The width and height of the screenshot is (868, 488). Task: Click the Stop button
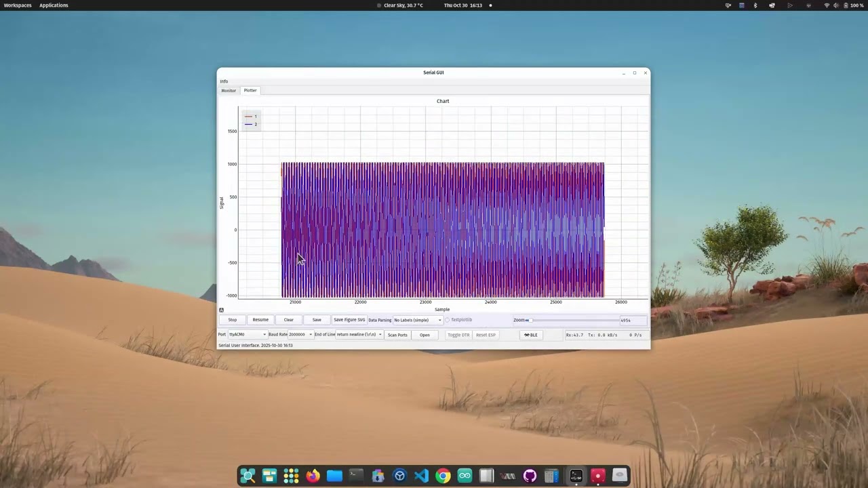pyautogui.click(x=233, y=320)
